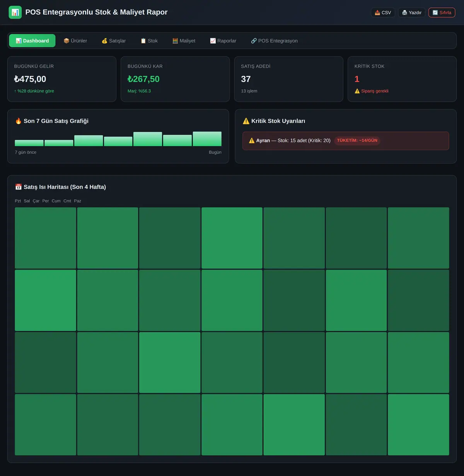View the Raporlar tab

(223, 41)
